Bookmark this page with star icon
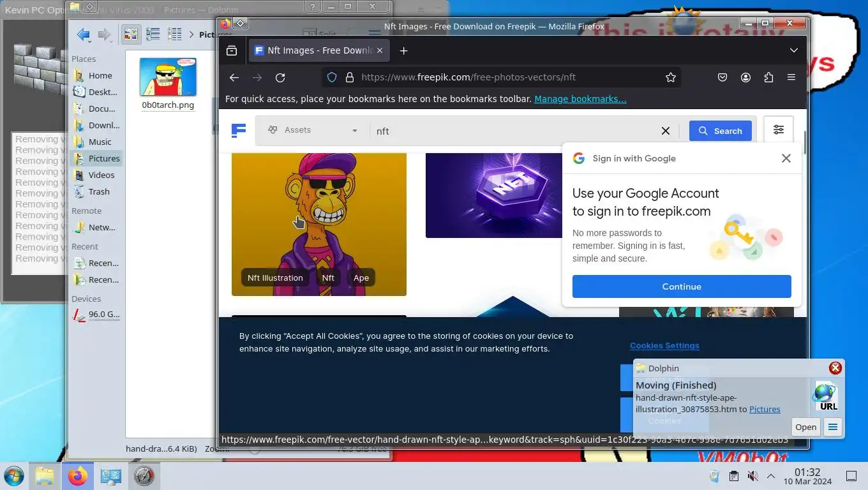The image size is (868, 490). pyautogui.click(x=671, y=77)
